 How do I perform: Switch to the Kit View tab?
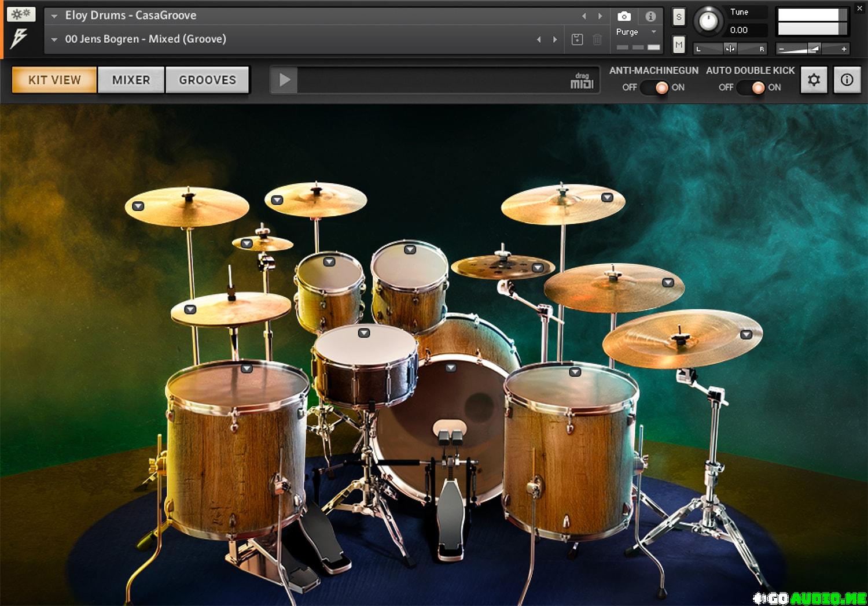pyautogui.click(x=54, y=80)
